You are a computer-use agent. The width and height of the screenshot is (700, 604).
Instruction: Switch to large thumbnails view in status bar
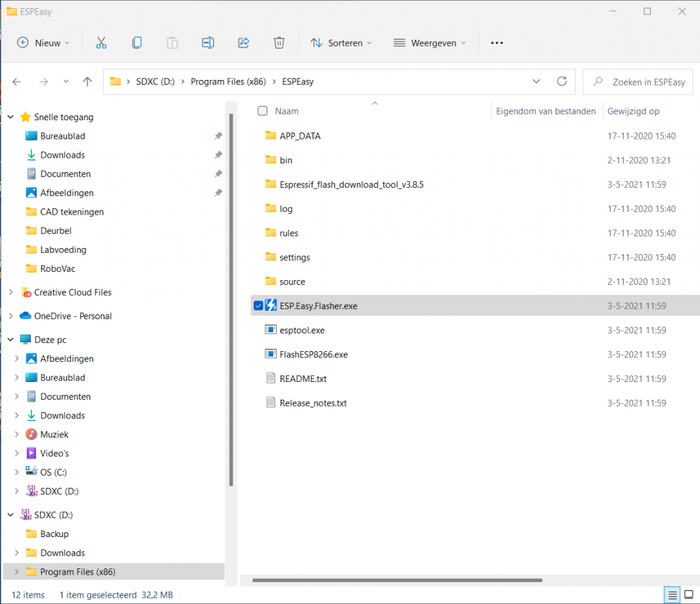[x=689, y=594]
